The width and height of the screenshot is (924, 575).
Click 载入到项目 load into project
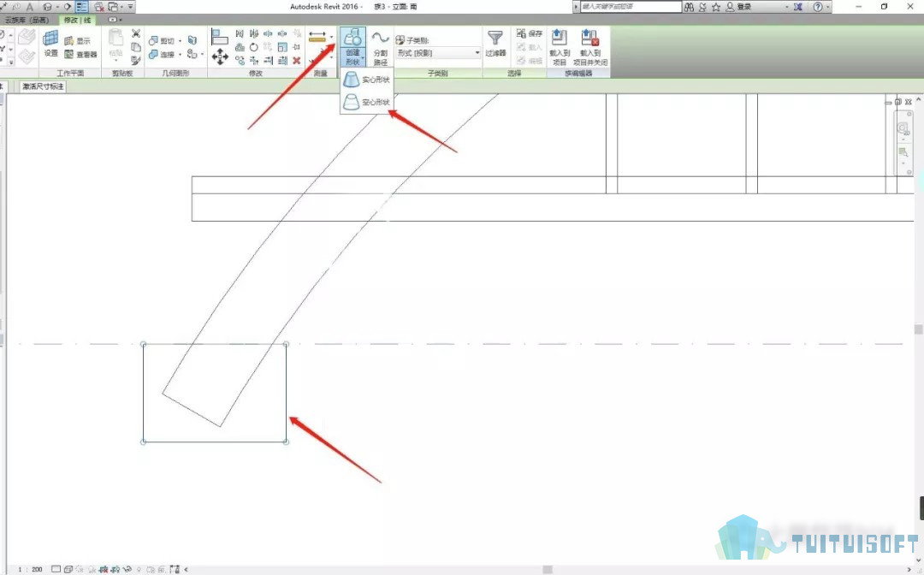pyautogui.click(x=560, y=46)
